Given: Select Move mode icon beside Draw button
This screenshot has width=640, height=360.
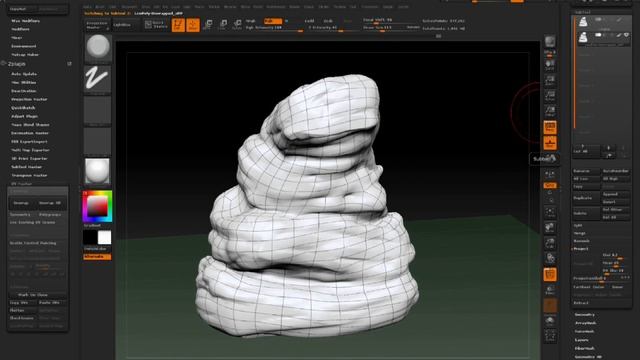Looking at the screenshot, I should coord(208,25).
